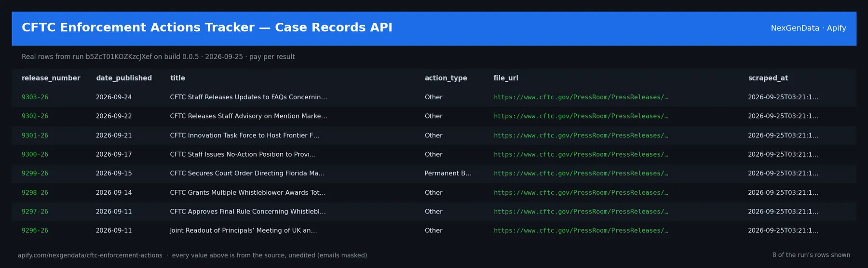
Task: Click release number 9298-26
Action: (35, 192)
